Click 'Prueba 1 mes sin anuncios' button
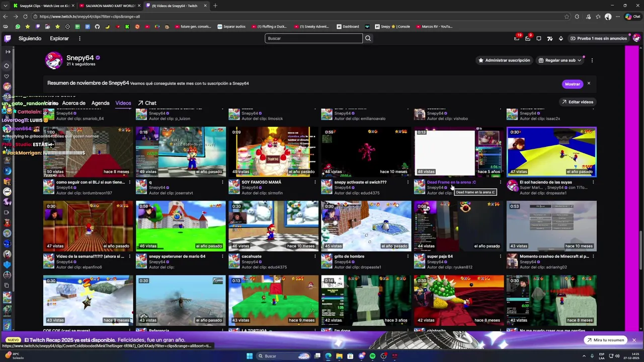The image size is (644, 362). (x=598, y=38)
